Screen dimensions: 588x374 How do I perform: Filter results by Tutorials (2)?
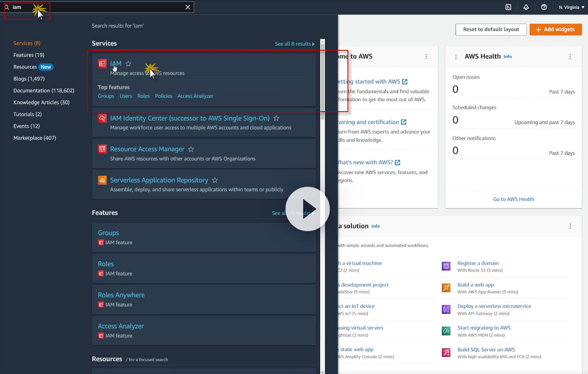[28, 114]
